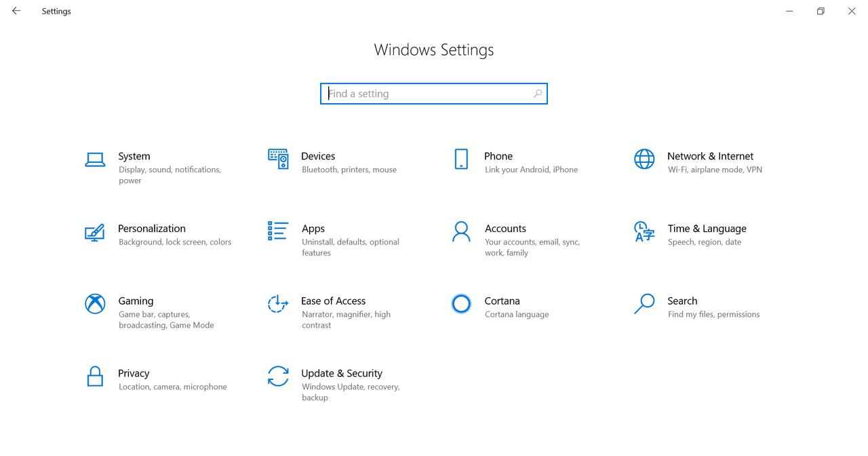
Task: Open the Devices settings title
Action: pos(318,156)
